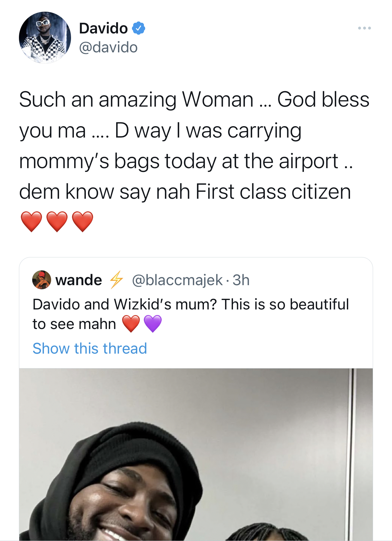Click the last red heart under Davido's tweet

click(82, 222)
